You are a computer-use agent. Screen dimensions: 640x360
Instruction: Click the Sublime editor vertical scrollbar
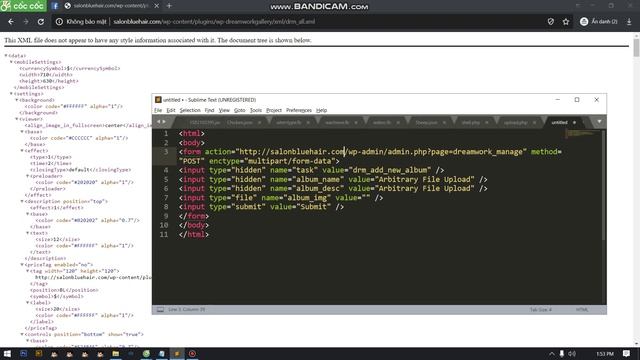[x=604, y=185]
